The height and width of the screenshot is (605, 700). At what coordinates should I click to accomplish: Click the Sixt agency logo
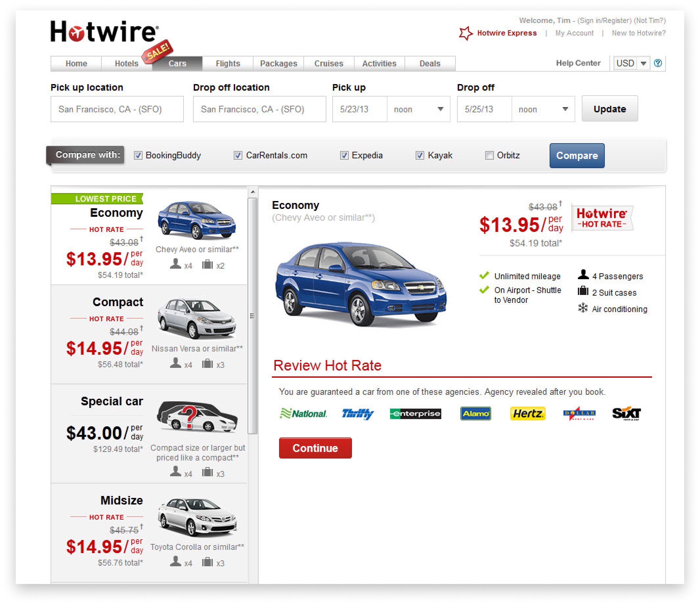[x=626, y=414]
